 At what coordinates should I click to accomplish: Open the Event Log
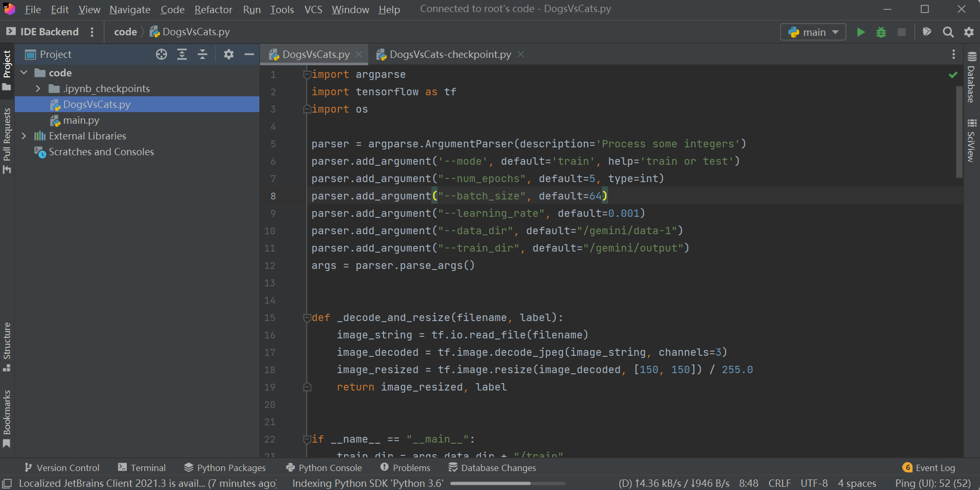(x=929, y=467)
